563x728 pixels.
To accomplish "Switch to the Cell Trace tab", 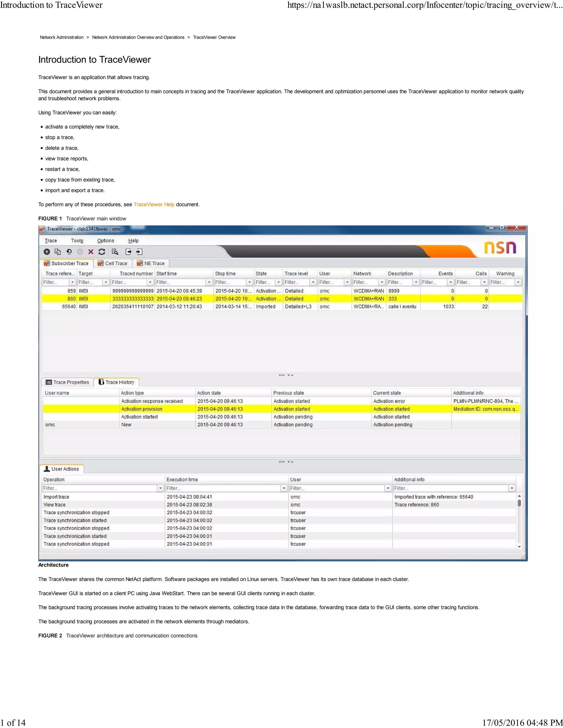I will (112, 263).
